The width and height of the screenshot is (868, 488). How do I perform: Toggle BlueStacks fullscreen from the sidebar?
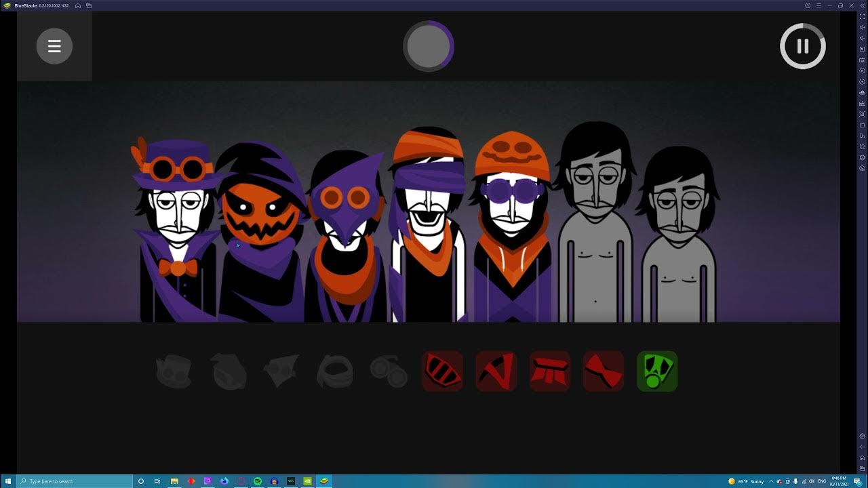pyautogui.click(x=862, y=16)
